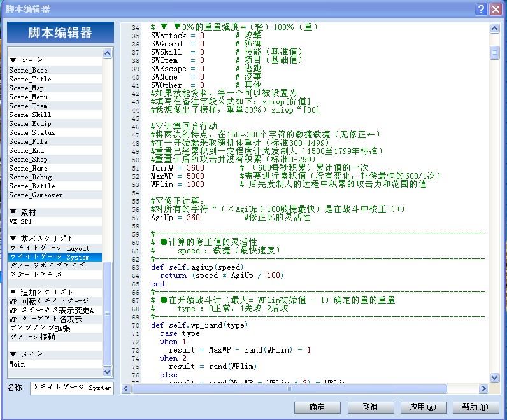Select the Scene_Battle script
Viewport: 507px width, 420px height.
55,186
